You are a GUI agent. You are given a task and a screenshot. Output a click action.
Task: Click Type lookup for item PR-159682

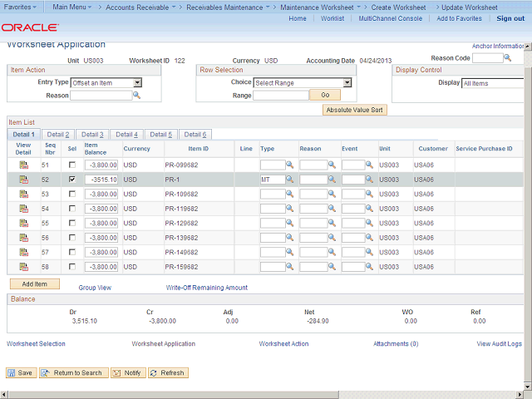290,266
